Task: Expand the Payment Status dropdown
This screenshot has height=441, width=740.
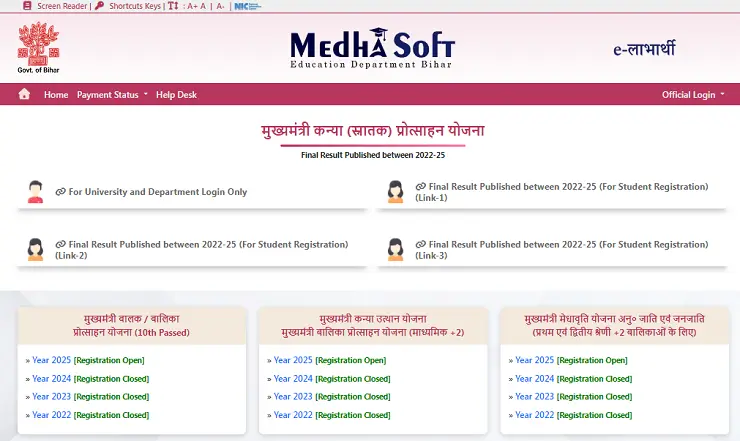Action: pos(112,95)
